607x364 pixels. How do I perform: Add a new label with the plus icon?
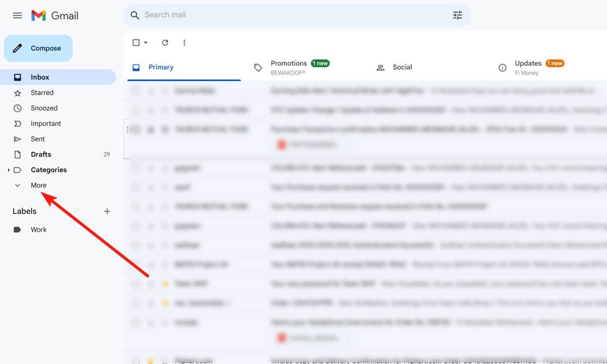[x=107, y=211]
